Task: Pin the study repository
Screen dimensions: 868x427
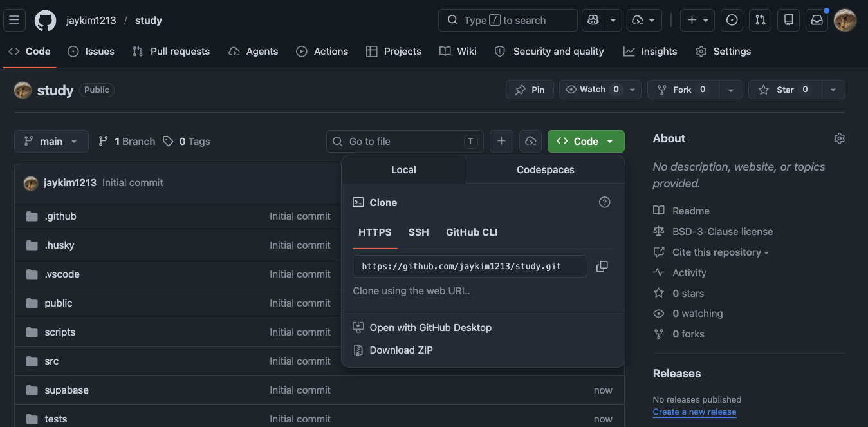Action: (530, 90)
